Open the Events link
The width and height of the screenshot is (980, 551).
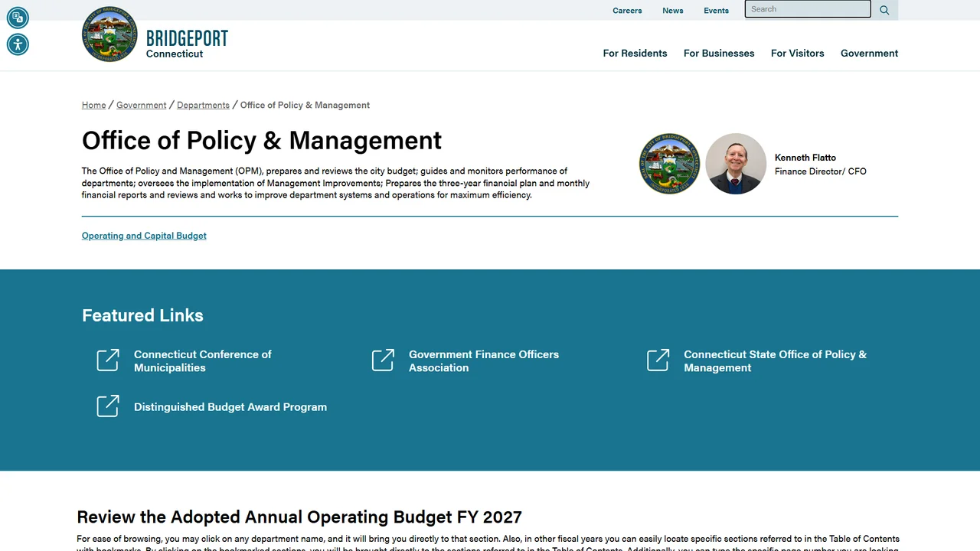click(x=717, y=11)
